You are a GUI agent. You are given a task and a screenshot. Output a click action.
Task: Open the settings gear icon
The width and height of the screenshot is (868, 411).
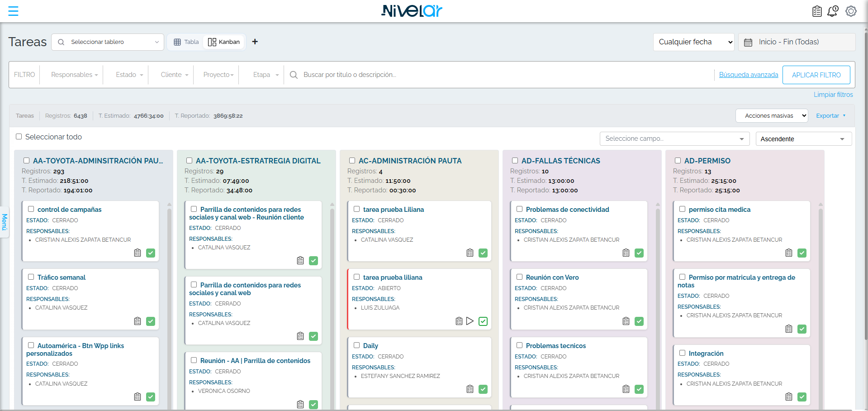pyautogui.click(x=851, y=11)
